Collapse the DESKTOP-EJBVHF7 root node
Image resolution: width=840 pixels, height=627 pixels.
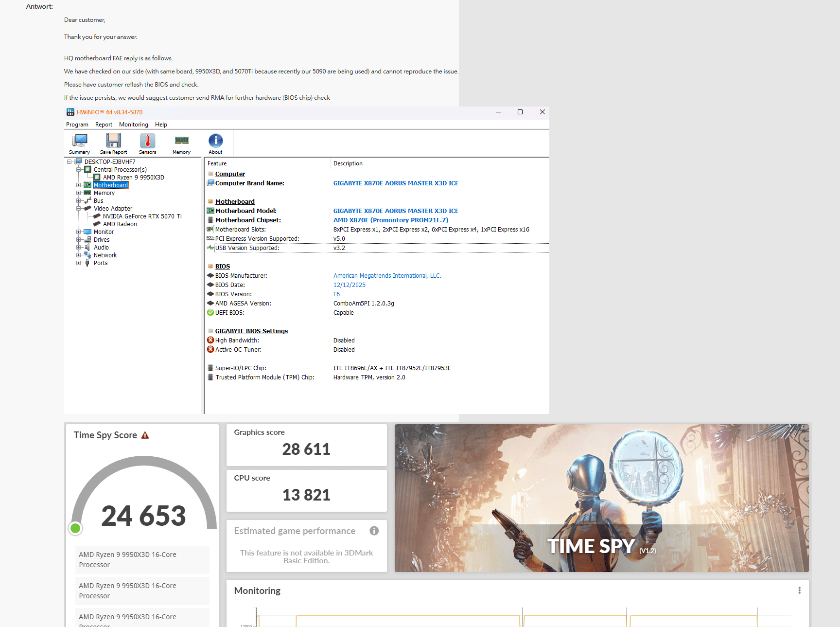click(69, 162)
